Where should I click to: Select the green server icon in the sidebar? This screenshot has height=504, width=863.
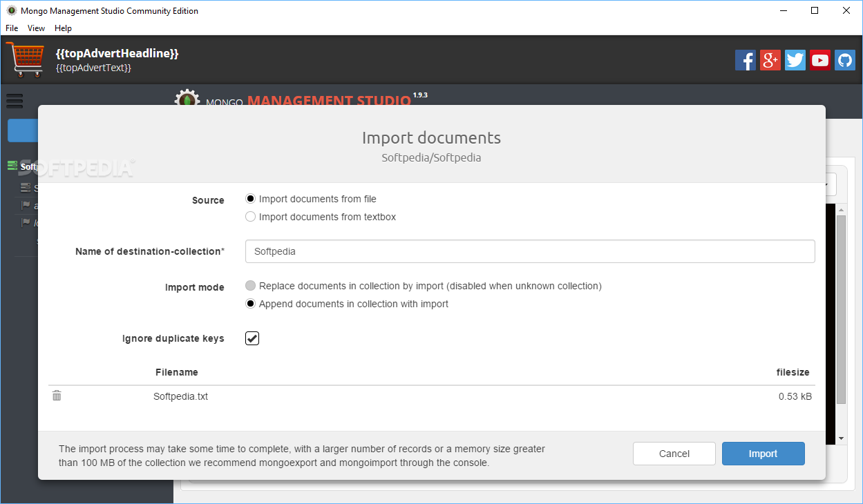(12, 166)
